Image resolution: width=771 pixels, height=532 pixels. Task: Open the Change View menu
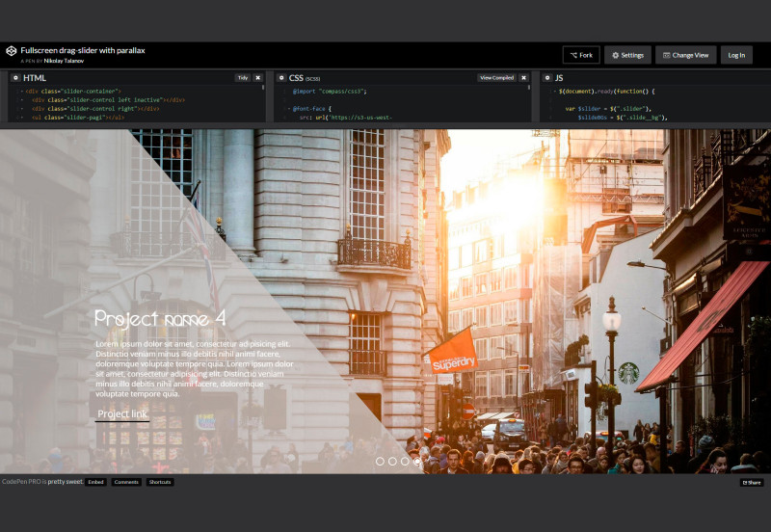coord(686,55)
